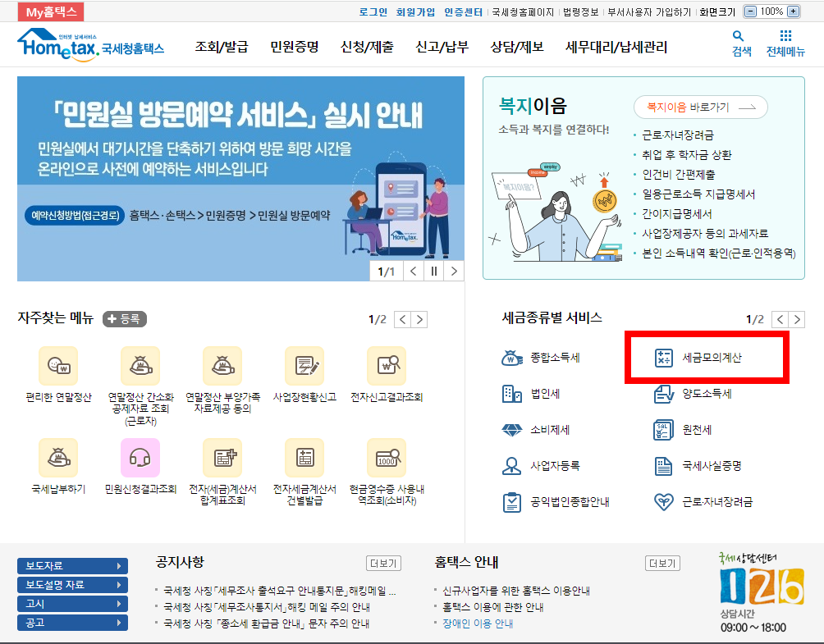Open 사업장현황신고 icon
The width and height of the screenshot is (824, 644).
pos(304,365)
